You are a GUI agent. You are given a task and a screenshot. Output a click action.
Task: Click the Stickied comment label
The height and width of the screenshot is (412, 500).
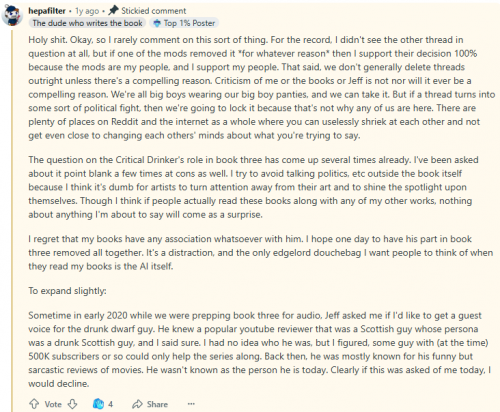point(153,11)
